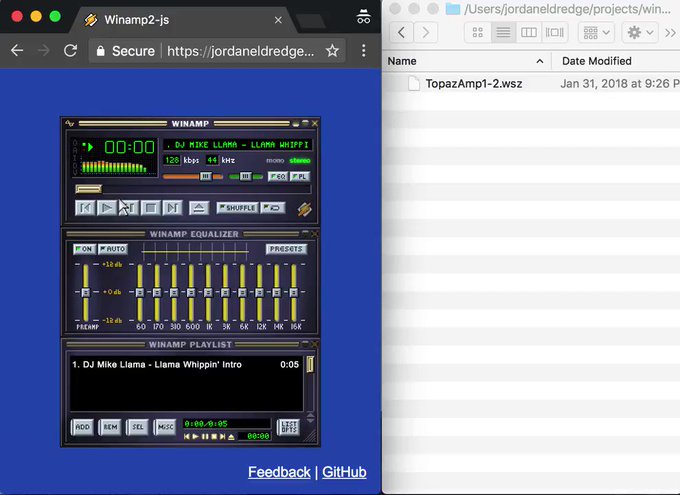
Task: Click the 170 Hz equalizer band slider
Action: [157, 292]
